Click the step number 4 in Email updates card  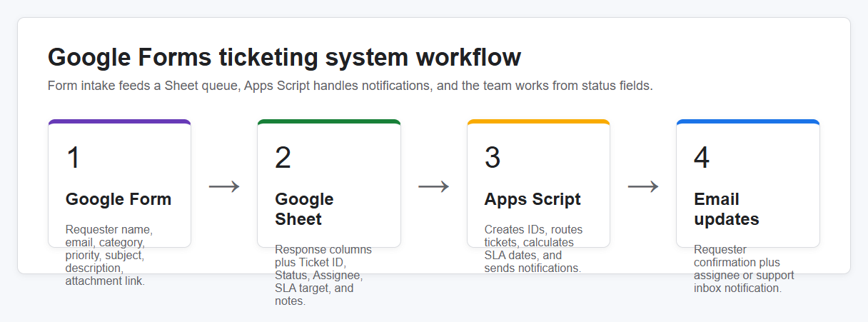point(702,158)
